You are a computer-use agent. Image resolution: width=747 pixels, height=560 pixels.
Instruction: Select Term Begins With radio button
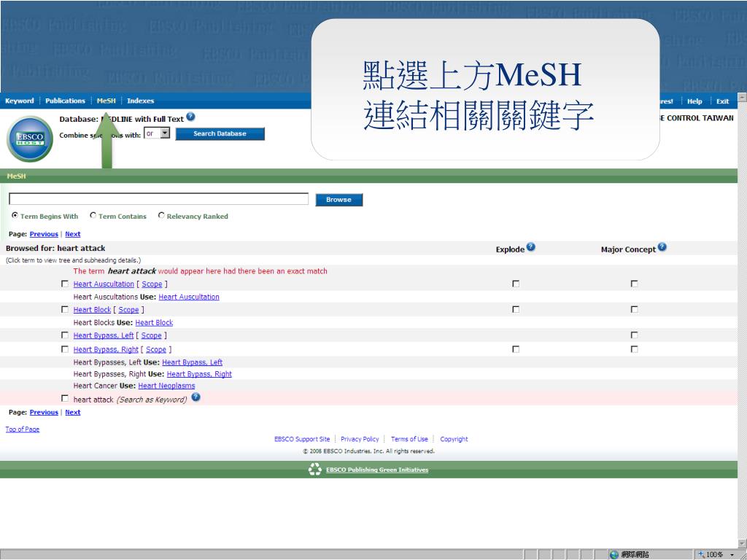point(15,215)
